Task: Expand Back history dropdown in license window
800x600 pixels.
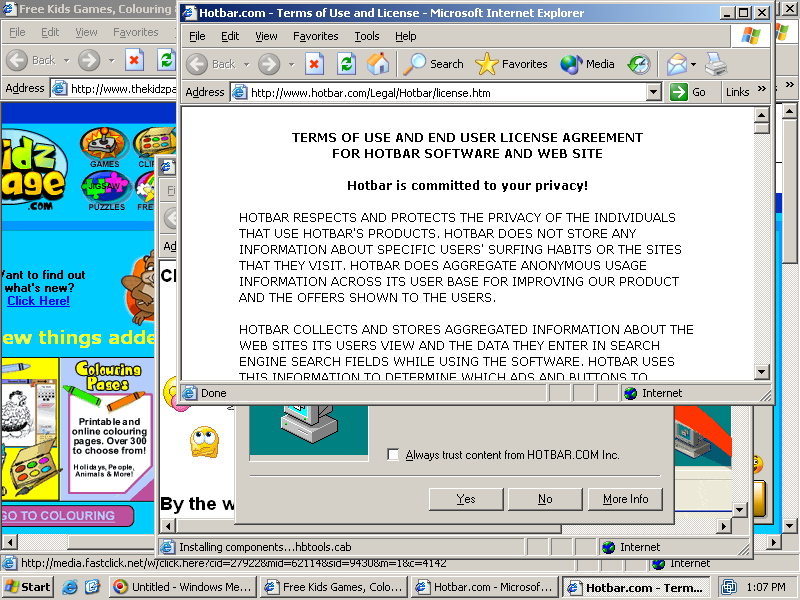Action: pyautogui.click(x=247, y=64)
